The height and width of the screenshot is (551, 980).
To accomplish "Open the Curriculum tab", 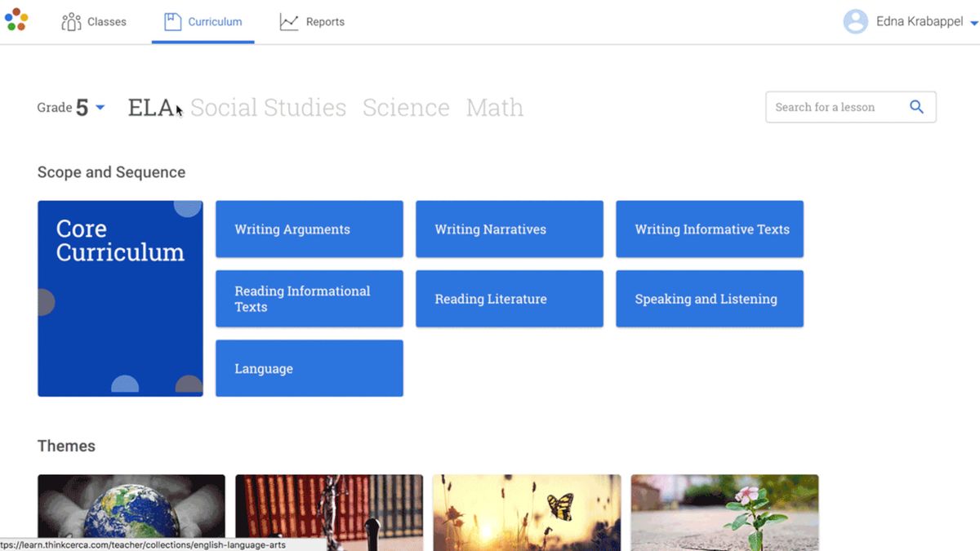I will [203, 22].
